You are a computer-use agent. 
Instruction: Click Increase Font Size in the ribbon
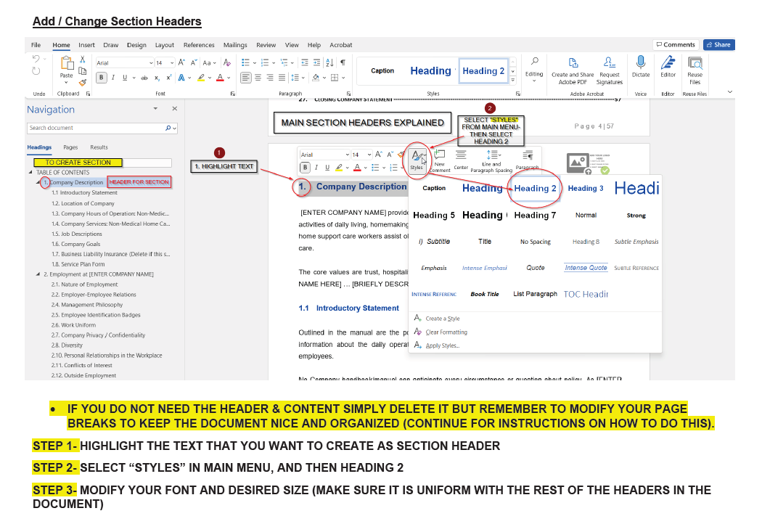pos(181,62)
